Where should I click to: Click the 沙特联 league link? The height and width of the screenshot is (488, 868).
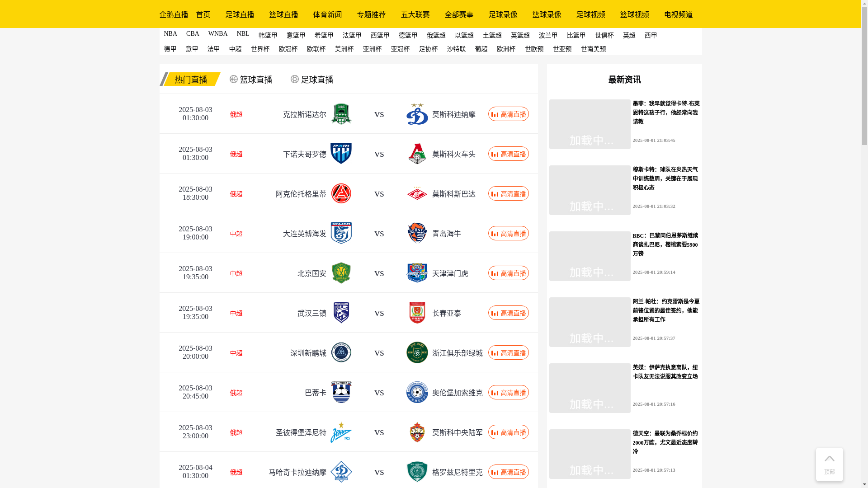tap(456, 49)
